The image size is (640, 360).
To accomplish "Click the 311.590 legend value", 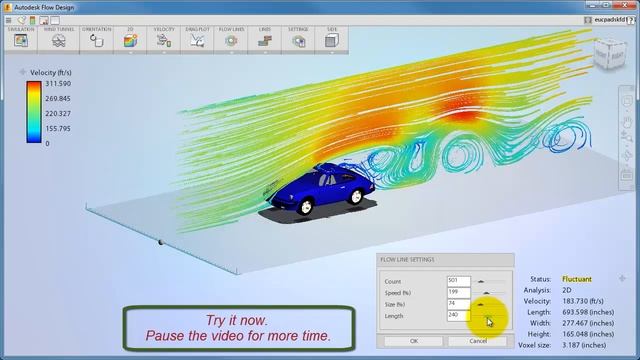I will tap(58, 83).
